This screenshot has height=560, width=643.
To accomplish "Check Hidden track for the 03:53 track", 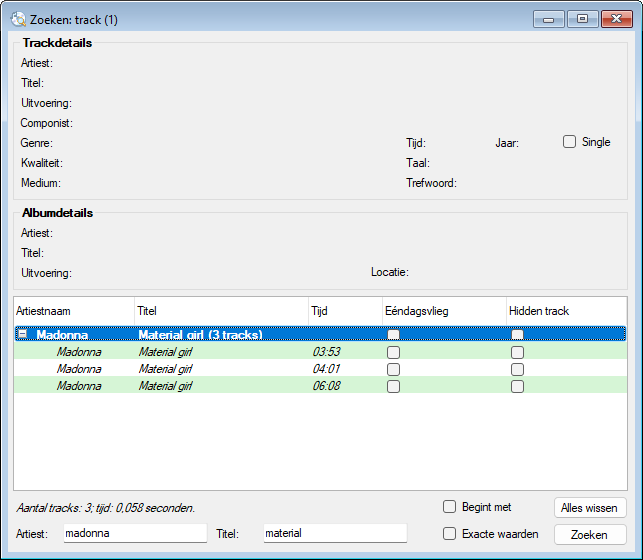I will coord(517,352).
